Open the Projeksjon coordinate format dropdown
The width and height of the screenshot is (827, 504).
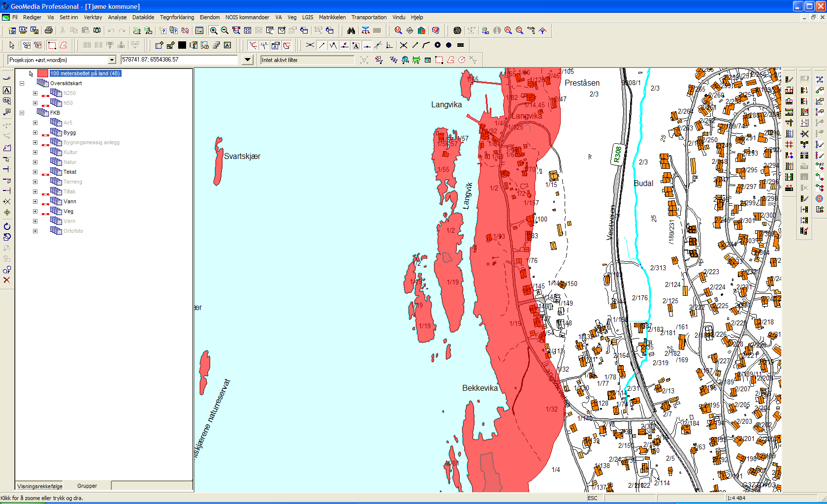(x=112, y=60)
